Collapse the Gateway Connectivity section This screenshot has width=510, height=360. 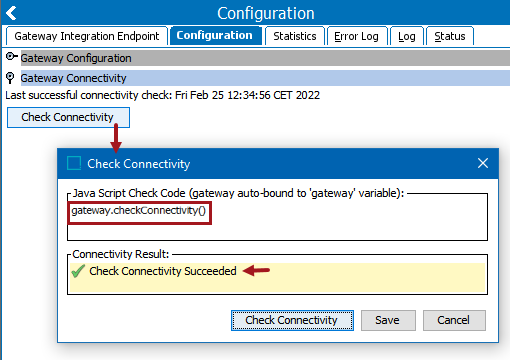(10, 78)
